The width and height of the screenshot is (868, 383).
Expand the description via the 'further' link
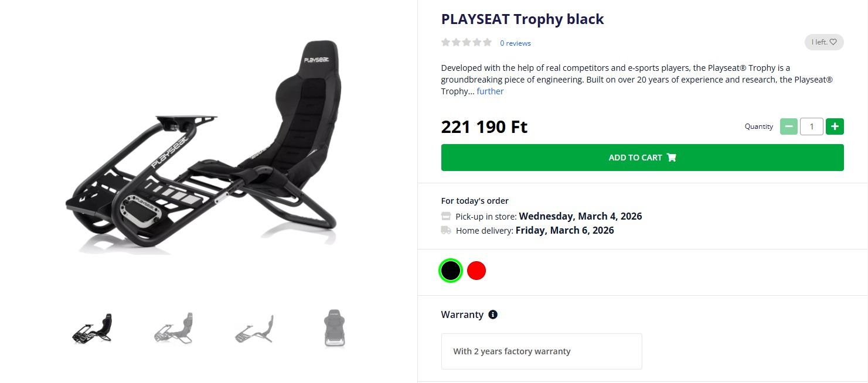(490, 91)
